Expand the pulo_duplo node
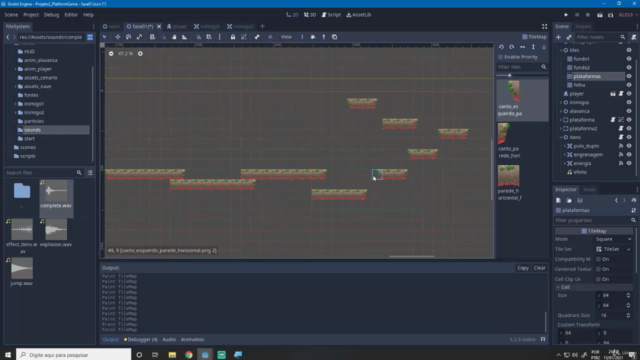The width and height of the screenshot is (640, 360). [565, 146]
